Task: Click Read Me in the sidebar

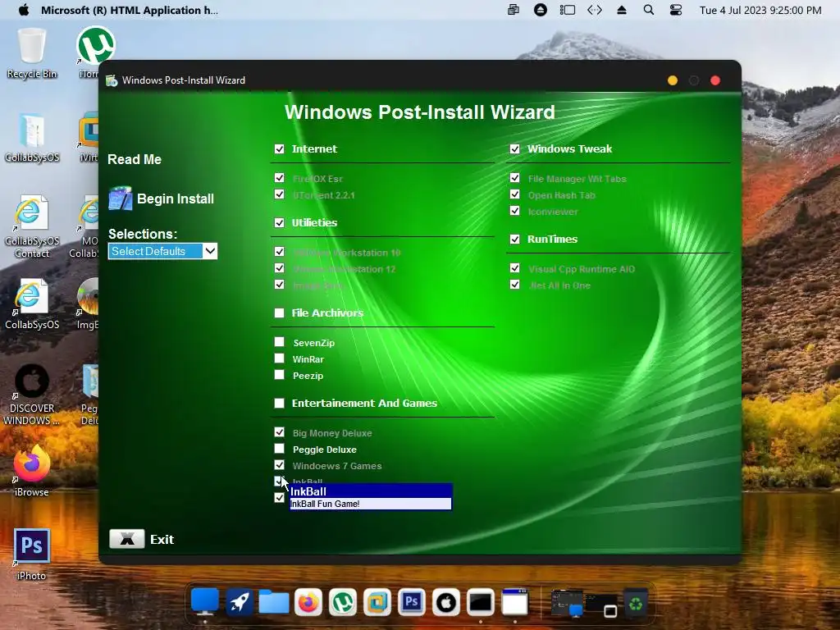Action: pos(135,159)
